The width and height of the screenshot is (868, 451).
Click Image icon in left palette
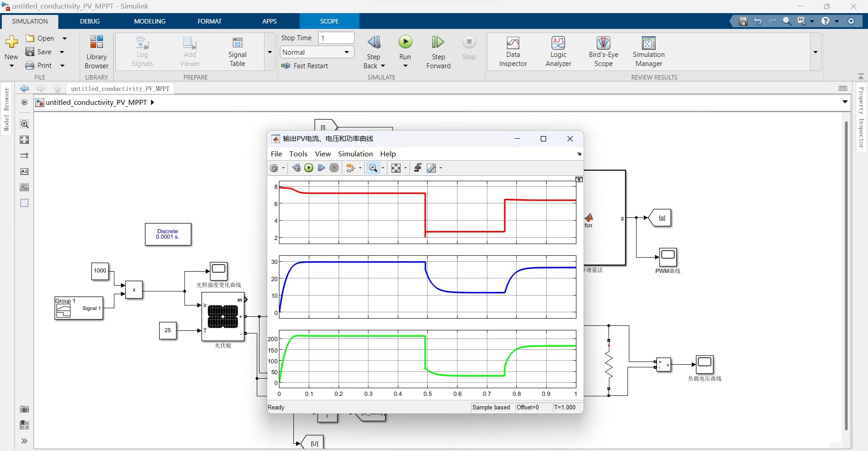[x=24, y=187]
